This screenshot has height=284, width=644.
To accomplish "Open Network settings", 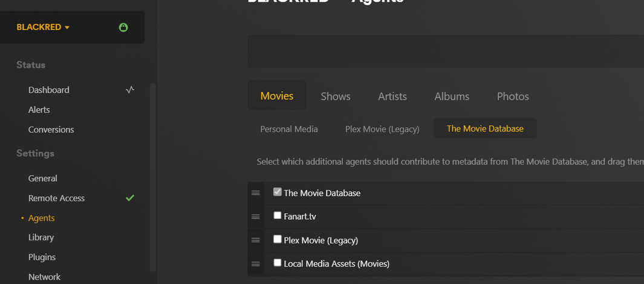I will pyautogui.click(x=44, y=277).
